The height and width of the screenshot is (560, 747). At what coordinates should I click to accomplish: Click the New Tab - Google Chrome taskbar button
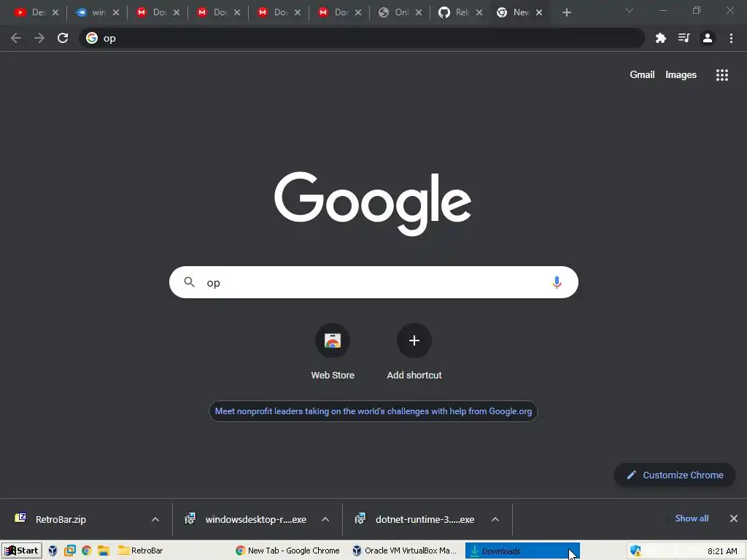click(288, 551)
